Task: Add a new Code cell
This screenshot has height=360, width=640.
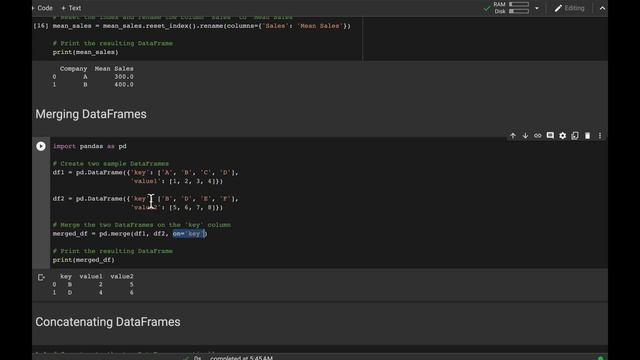Action: (x=42, y=8)
